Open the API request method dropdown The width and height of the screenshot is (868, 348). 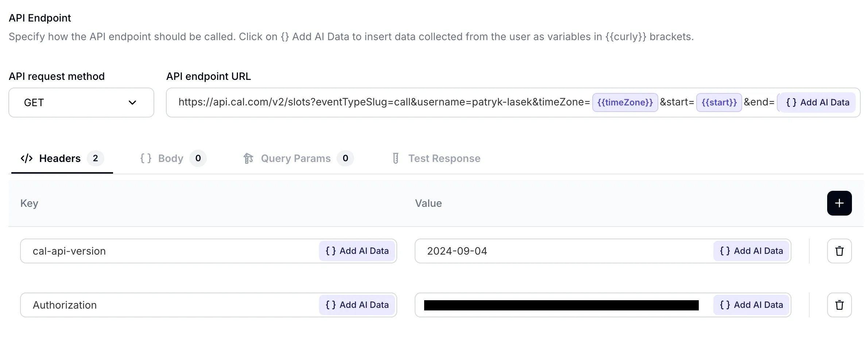click(x=81, y=103)
